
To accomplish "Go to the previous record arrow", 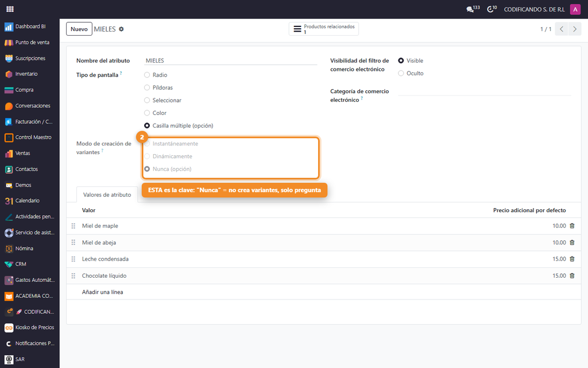I will tap(562, 29).
